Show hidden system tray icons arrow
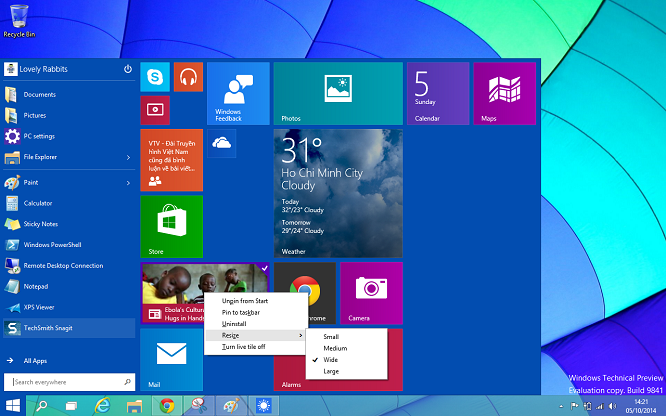Image resolution: width=666 pixels, height=416 pixels. click(561, 406)
